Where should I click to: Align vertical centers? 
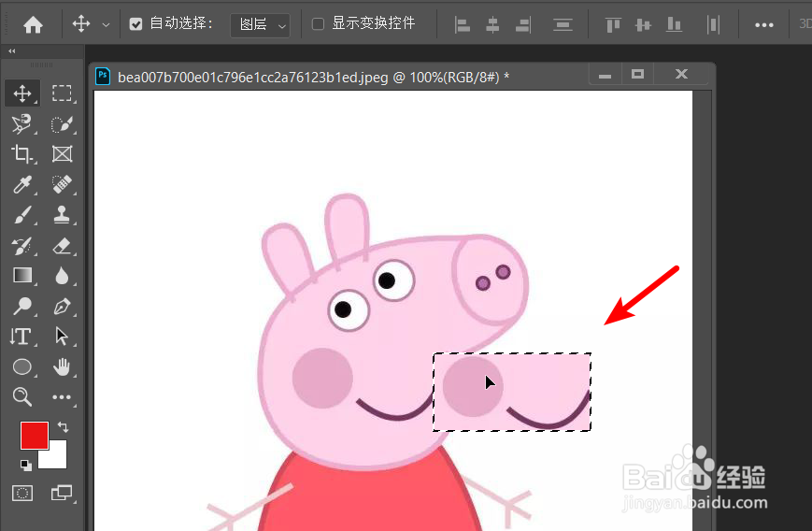pos(643,24)
